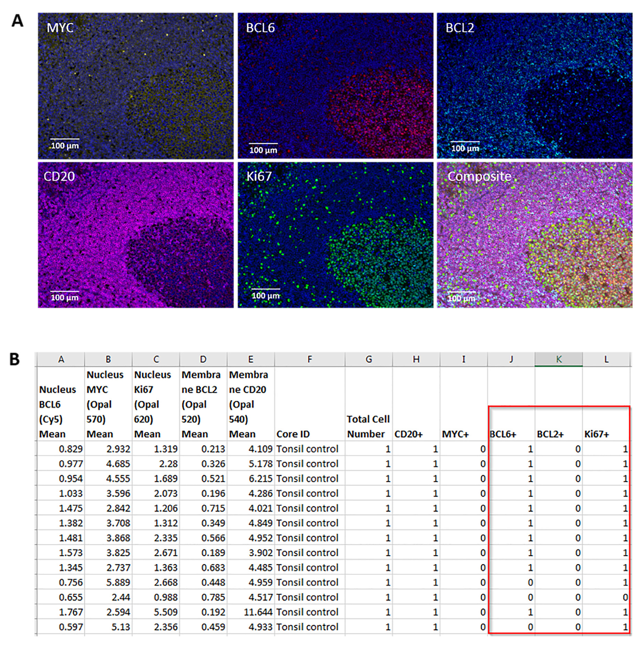Click column F header
Viewport: 644px width, 649px height.
tap(310, 359)
